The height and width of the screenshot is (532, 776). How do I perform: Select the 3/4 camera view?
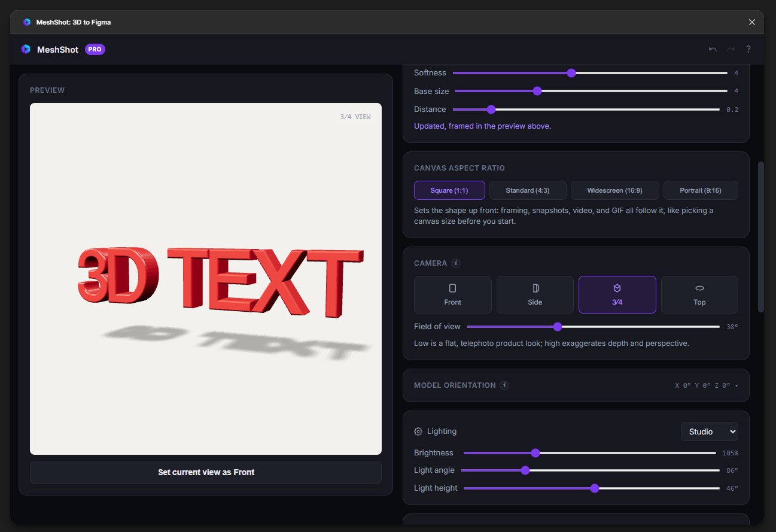(617, 294)
